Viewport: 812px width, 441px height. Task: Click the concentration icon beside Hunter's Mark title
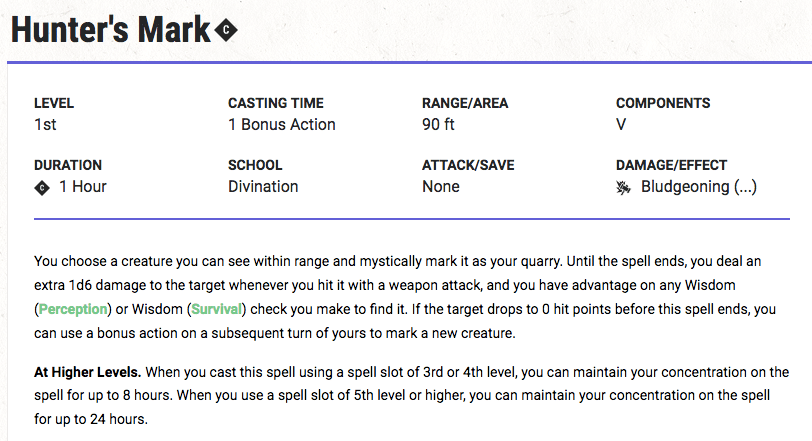point(226,31)
